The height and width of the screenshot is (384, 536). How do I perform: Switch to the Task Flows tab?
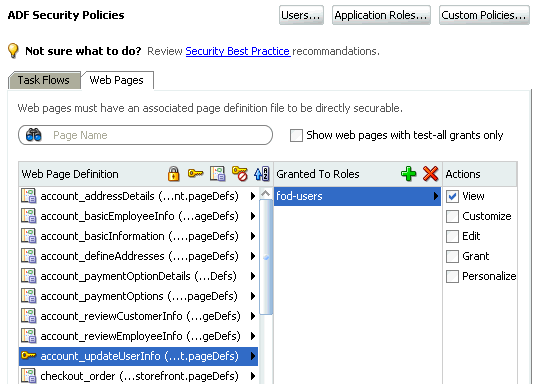point(44,80)
